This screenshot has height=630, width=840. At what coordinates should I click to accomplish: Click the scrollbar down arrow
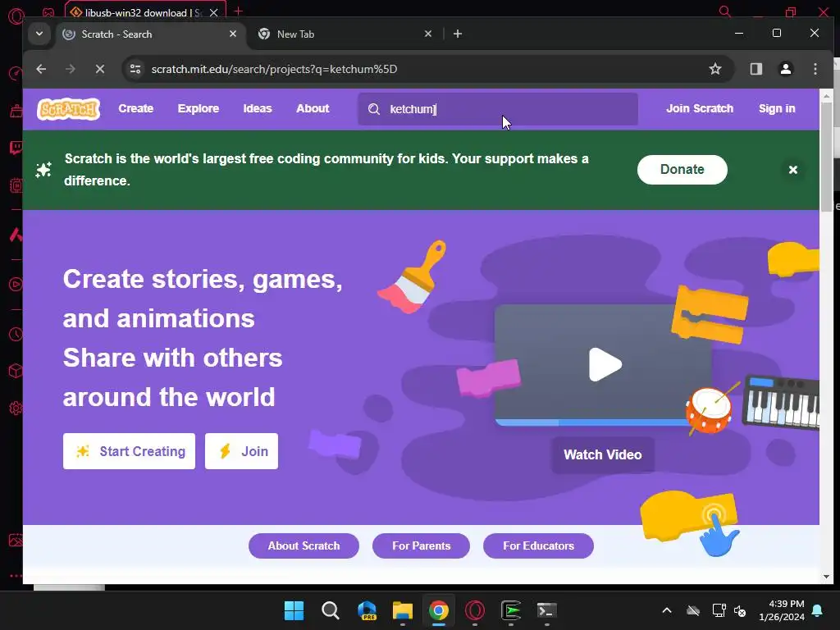[826, 577]
